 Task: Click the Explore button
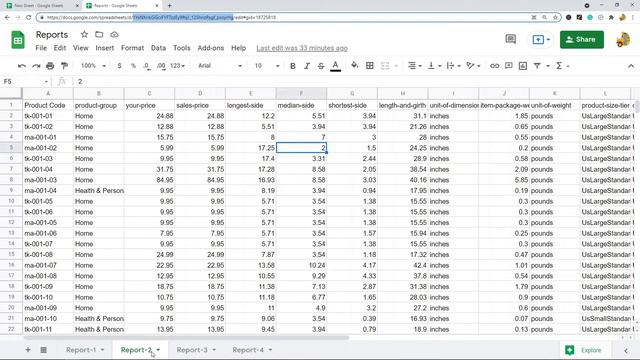click(584, 350)
